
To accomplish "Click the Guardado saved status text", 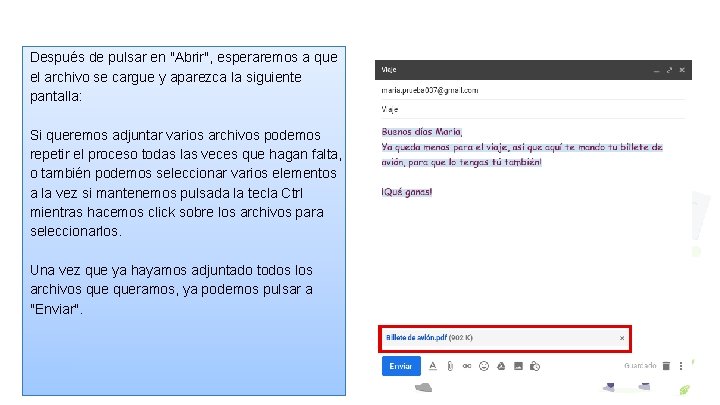I will 640,366.
